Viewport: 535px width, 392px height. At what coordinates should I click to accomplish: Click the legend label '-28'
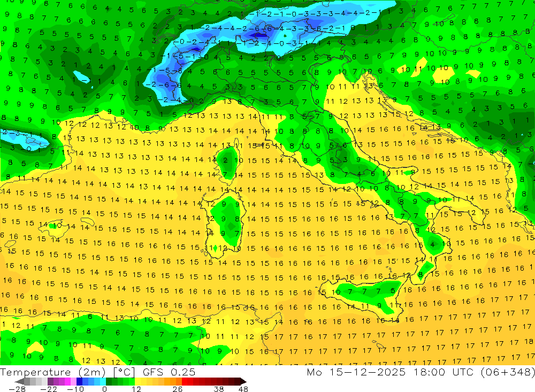[x=17, y=389]
